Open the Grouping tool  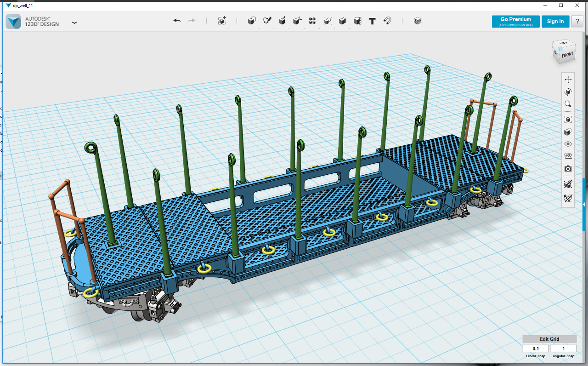[x=328, y=21]
